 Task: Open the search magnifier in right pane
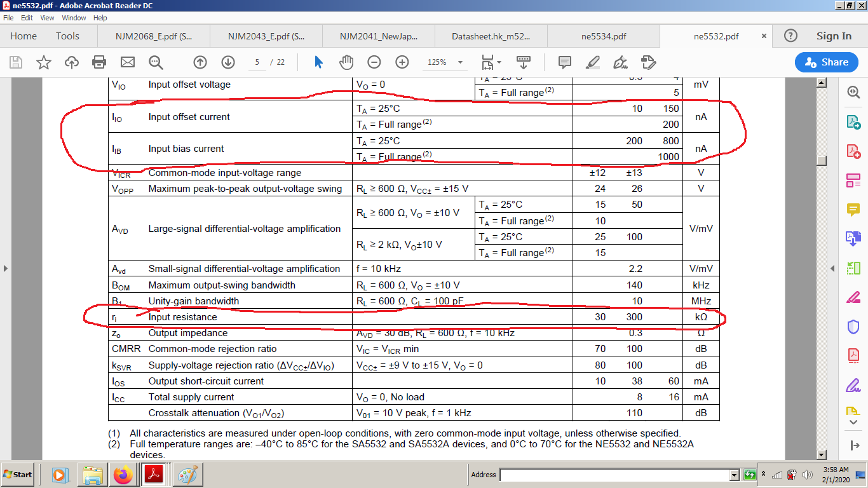pyautogui.click(x=853, y=91)
